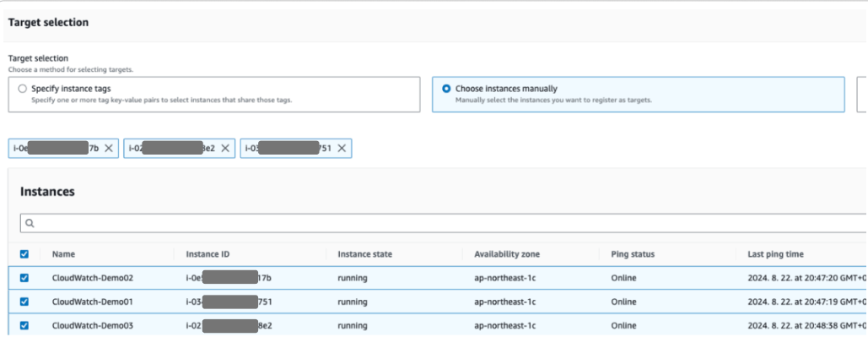Select the Choose instances manually radio option
This screenshot has height=337, width=868.
click(446, 89)
